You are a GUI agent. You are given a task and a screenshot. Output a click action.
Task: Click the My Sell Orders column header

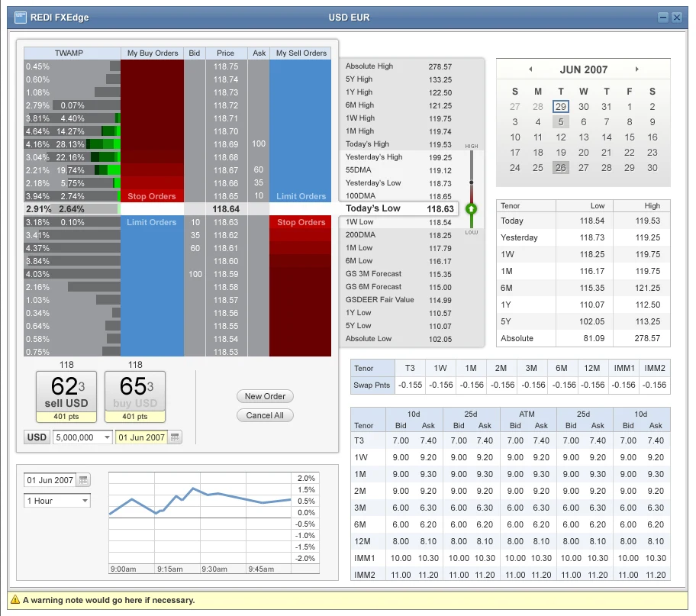[x=301, y=53]
